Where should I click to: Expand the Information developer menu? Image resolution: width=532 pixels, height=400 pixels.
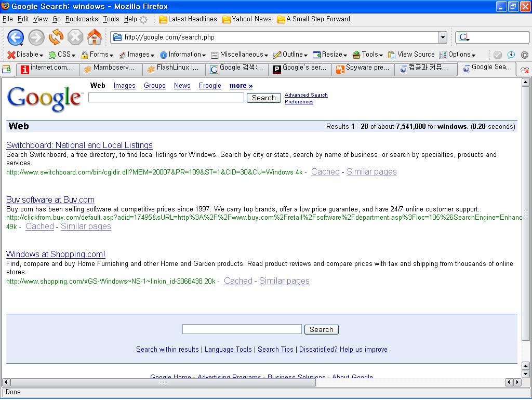tap(183, 54)
